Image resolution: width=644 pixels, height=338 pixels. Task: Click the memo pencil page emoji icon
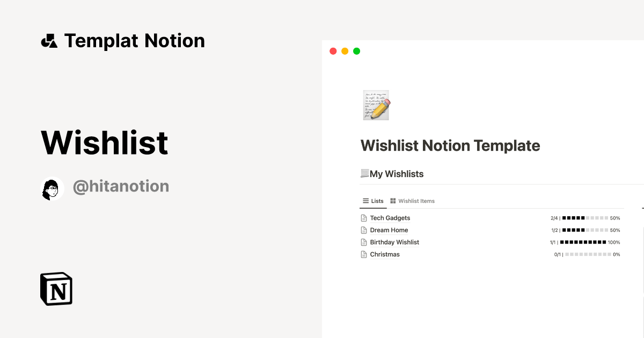376,105
